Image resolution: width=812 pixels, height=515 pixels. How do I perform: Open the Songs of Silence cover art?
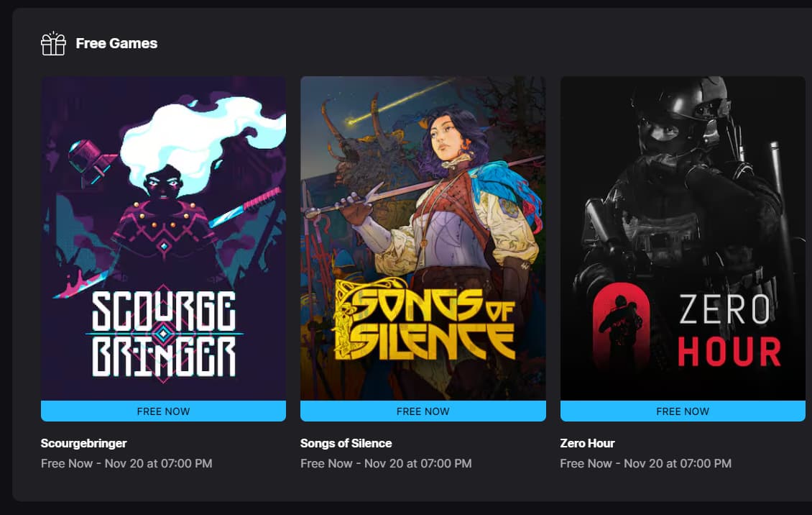(x=423, y=238)
